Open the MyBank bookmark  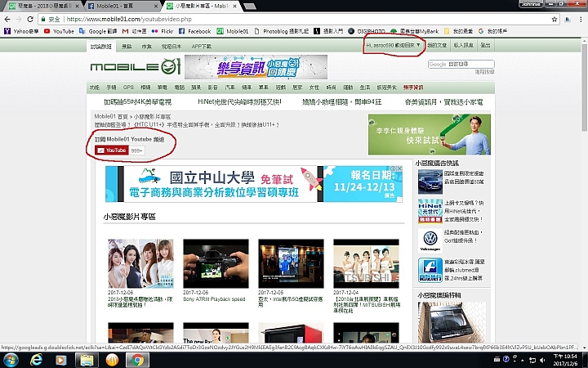(414, 31)
